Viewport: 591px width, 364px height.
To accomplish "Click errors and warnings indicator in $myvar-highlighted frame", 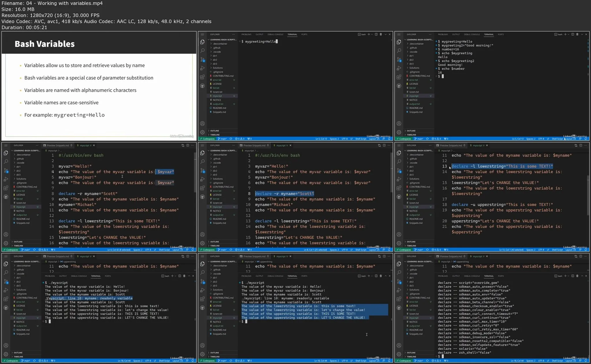I will [43, 250].
